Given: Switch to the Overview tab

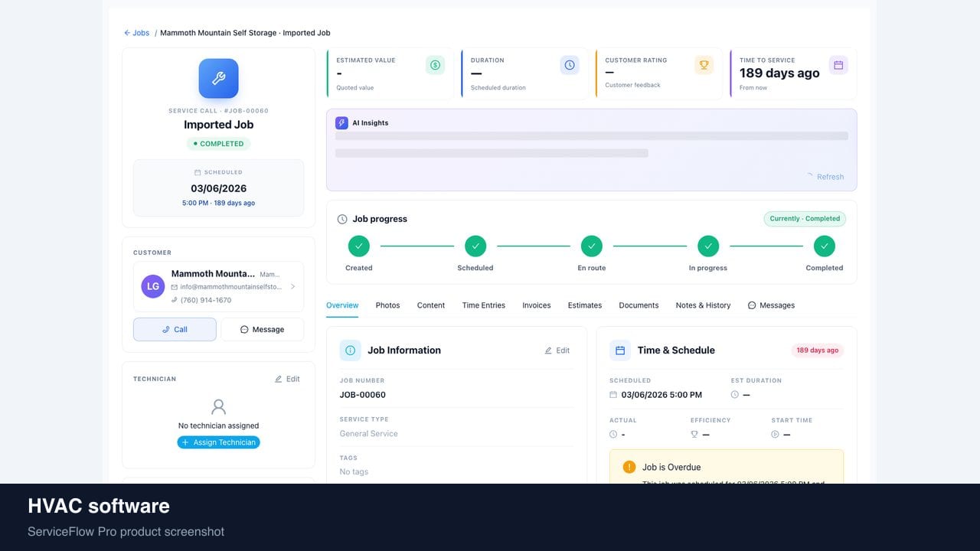Looking at the screenshot, I should 342,305.
